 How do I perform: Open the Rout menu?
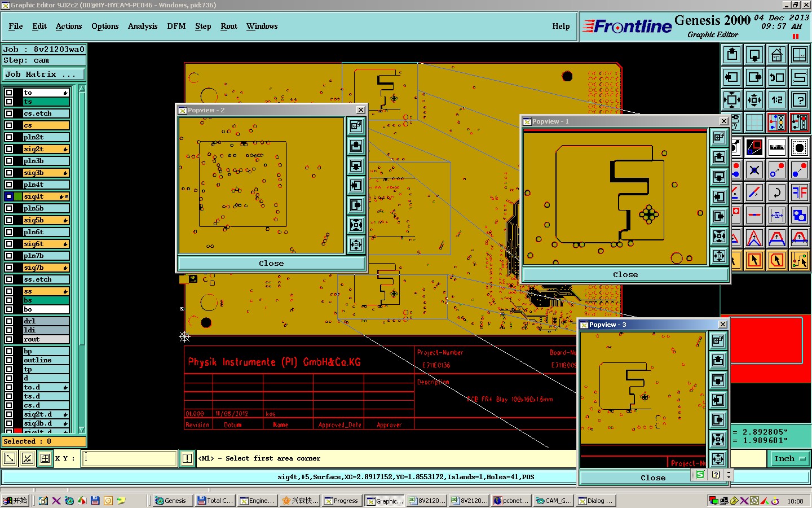229,26
